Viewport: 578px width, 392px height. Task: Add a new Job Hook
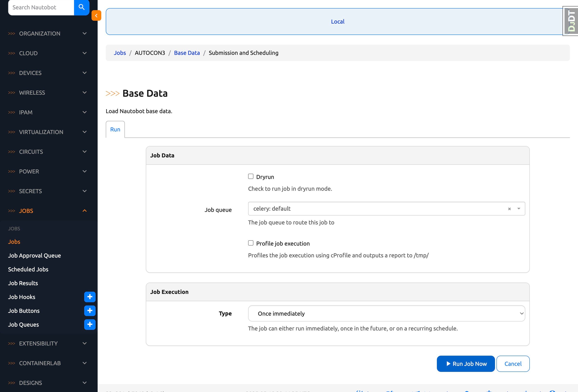[90, 297]
